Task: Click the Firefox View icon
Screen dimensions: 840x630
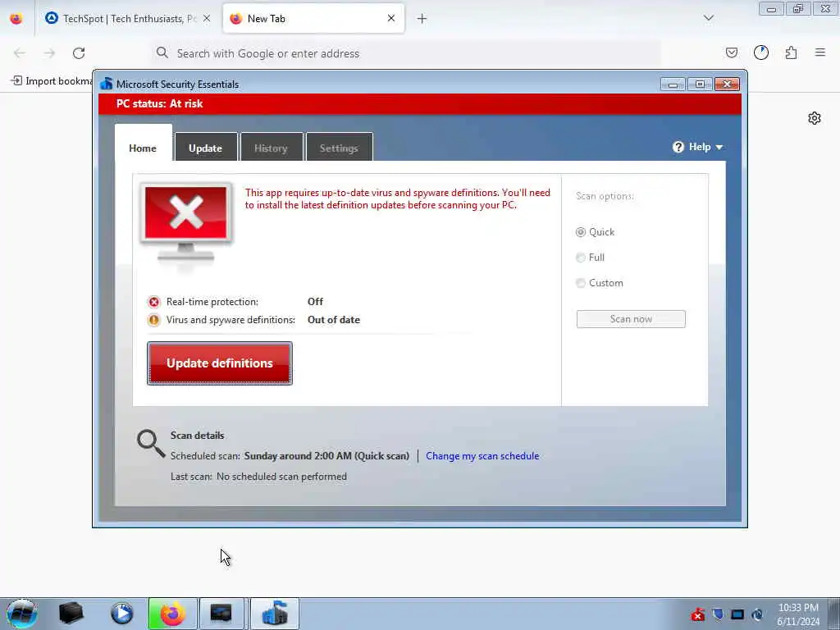Action: click(16, 19)
